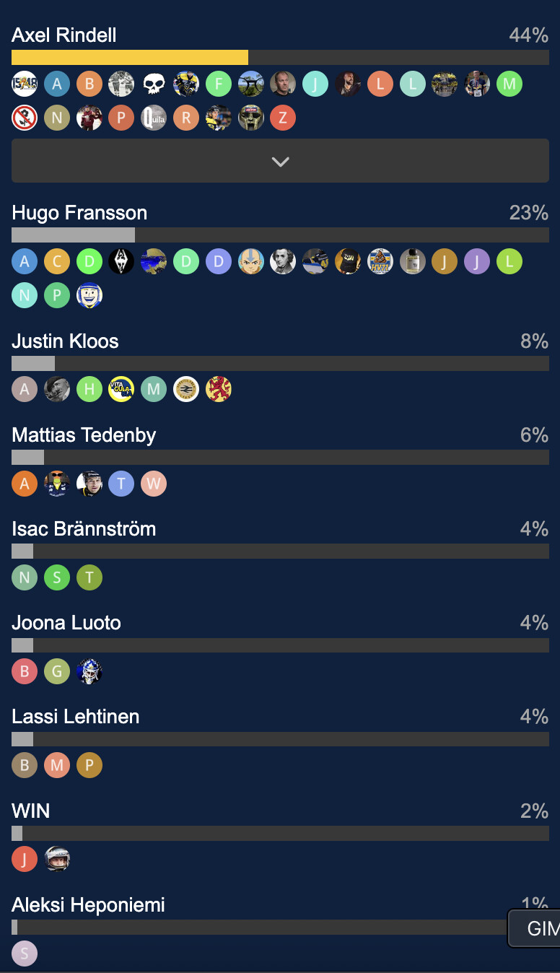Click the blue T avatar under Mattias Tedenby
560x973 pixels.
121,484
